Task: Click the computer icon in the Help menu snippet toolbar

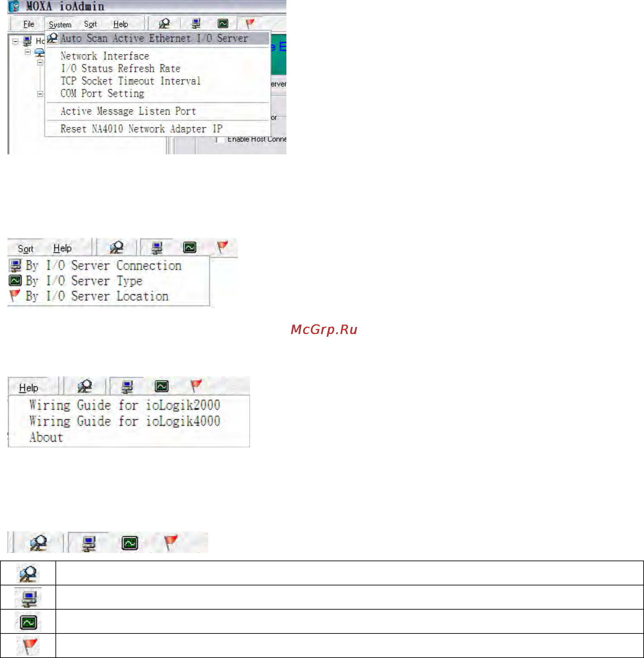Action: pyautogui.click(x=127, y=386)
